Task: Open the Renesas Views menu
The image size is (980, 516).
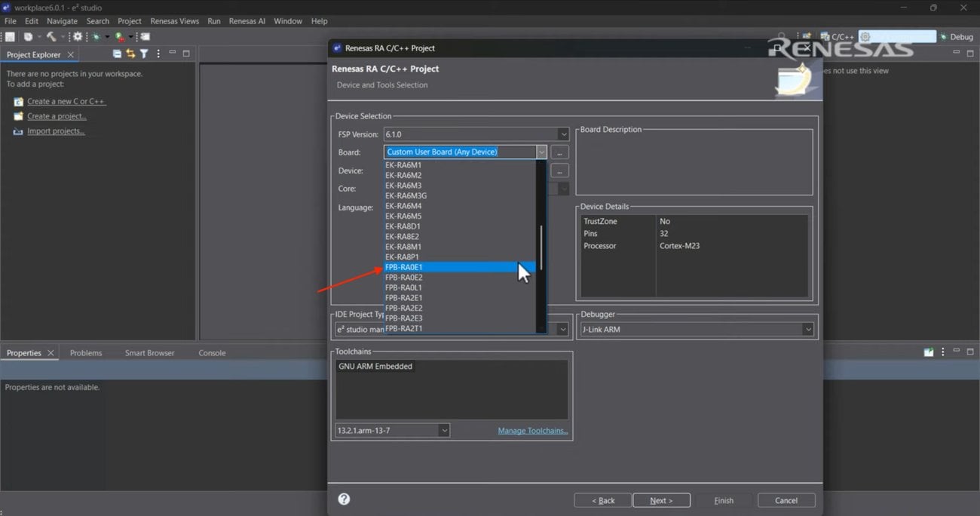Action: [174, 21]
